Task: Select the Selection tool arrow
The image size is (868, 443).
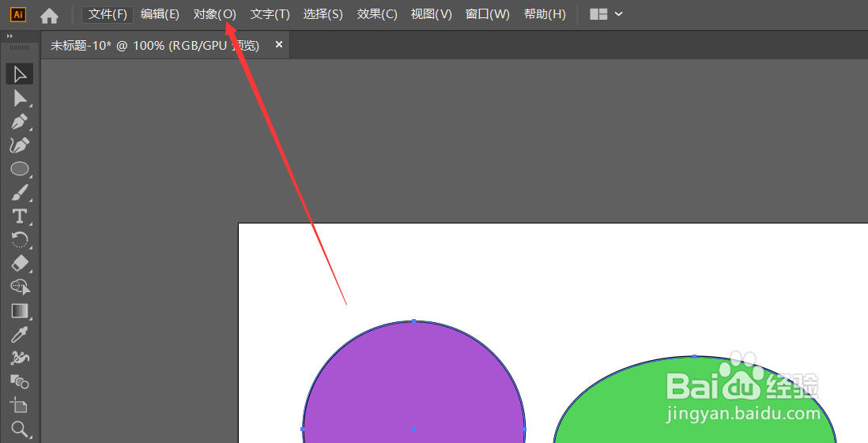Action: [x=20, y=74]
